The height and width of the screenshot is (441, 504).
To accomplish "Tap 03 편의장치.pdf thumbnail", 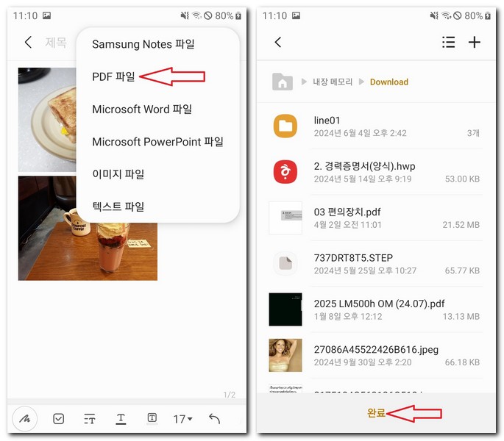I will pos(285,218).
